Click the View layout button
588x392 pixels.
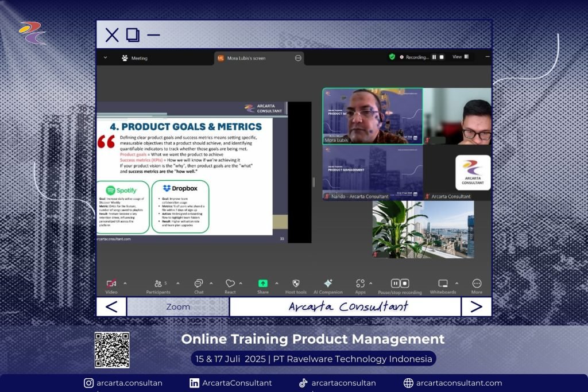(461, 57)
